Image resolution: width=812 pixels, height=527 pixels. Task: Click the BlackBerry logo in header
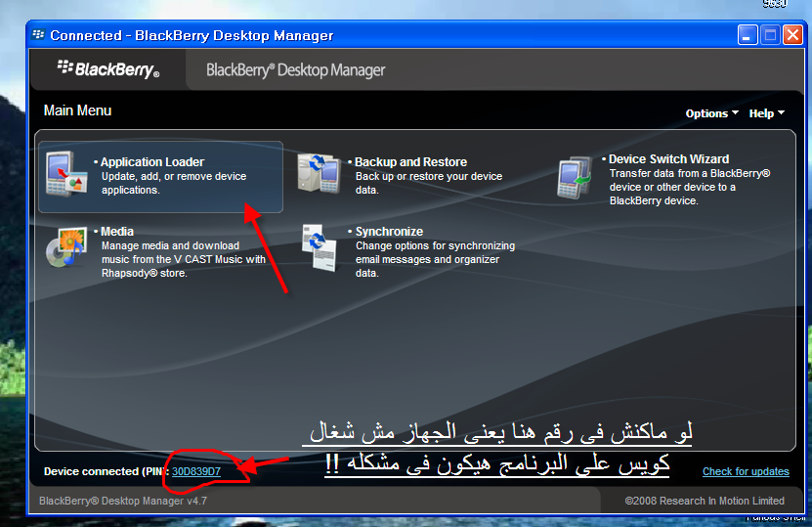click(107, 68)
